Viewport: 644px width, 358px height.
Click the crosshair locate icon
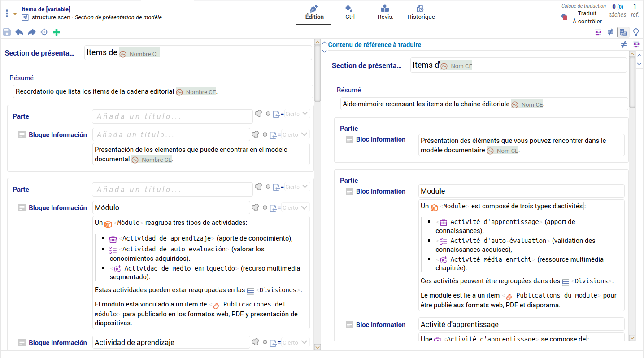coord(44,32)
